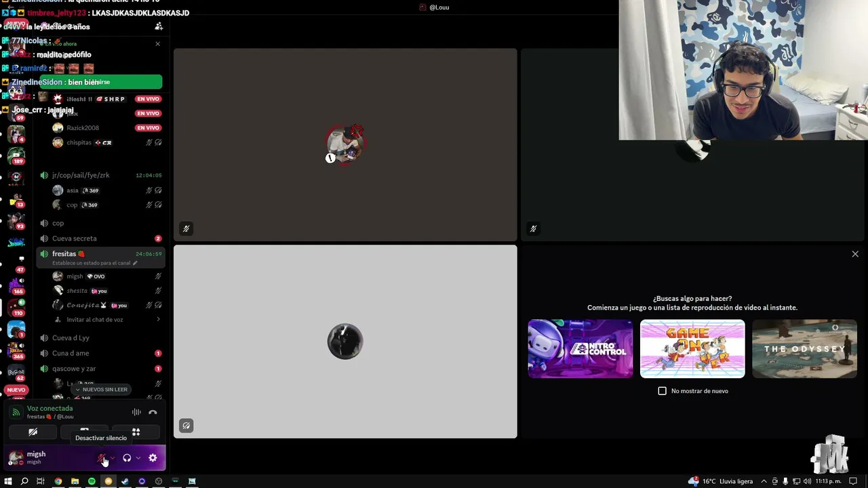Open microphone input options chevron
Screen dimensions: 868x488
pos(113,458)
